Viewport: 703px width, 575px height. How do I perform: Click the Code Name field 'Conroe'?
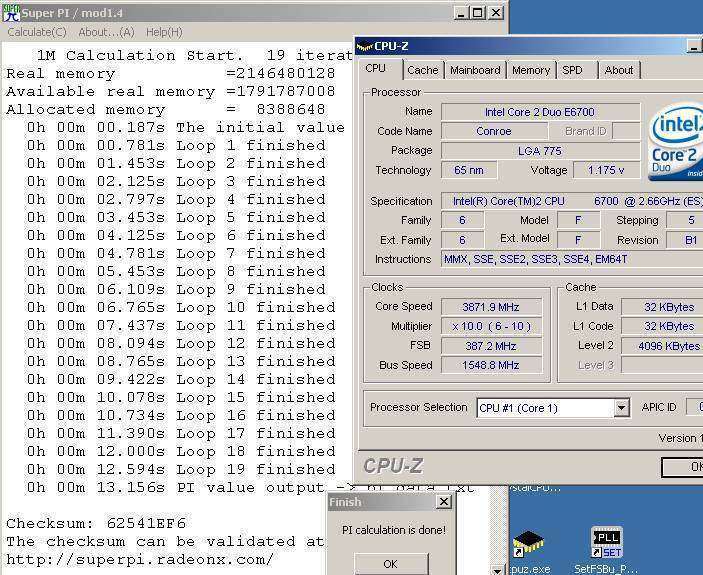point(494,131)
